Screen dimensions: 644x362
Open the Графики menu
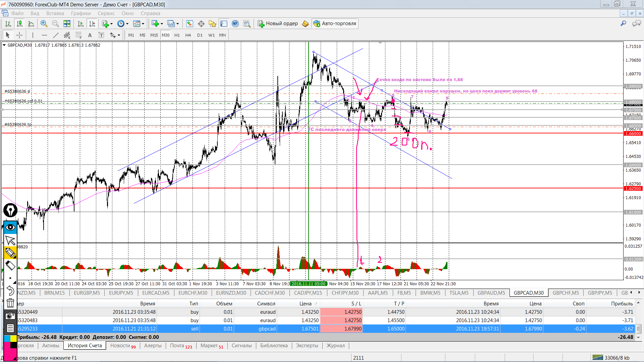coord(80,13)
